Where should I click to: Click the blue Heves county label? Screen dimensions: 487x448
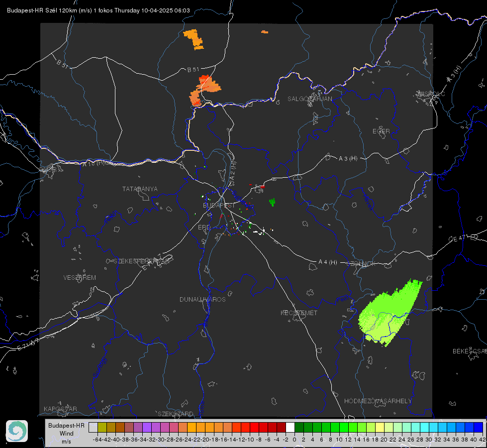click(x=368, y=202)
